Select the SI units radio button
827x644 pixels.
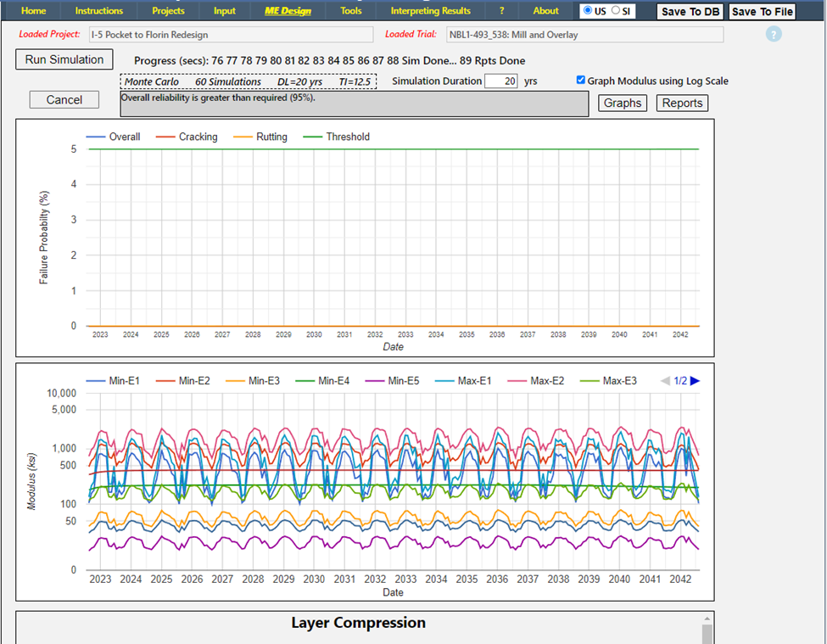tap(617, 11)
